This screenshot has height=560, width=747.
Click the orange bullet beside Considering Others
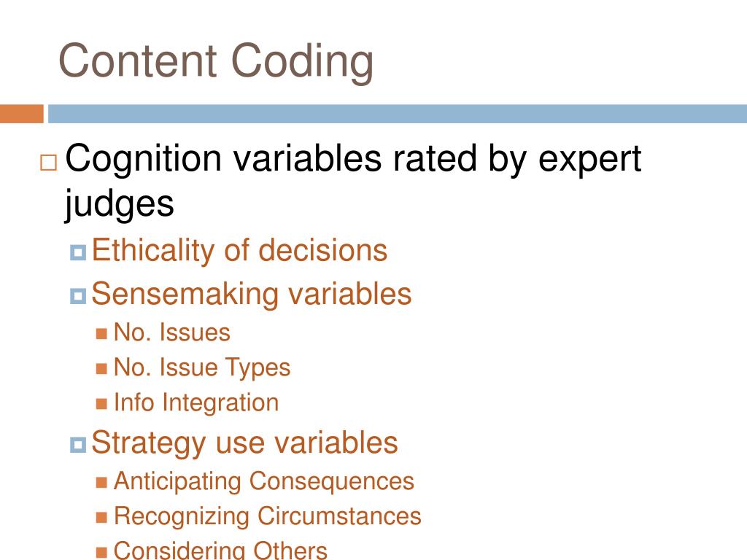click(101, 553)
